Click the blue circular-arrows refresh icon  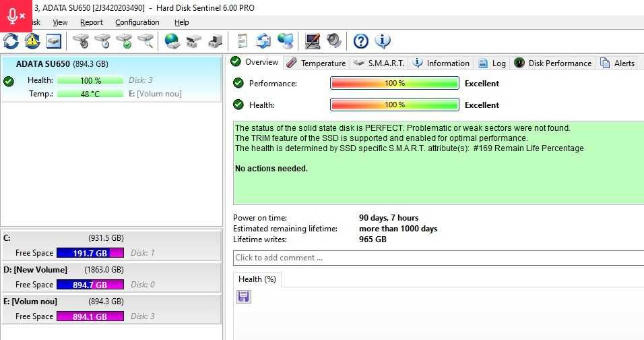coord(11,41)
